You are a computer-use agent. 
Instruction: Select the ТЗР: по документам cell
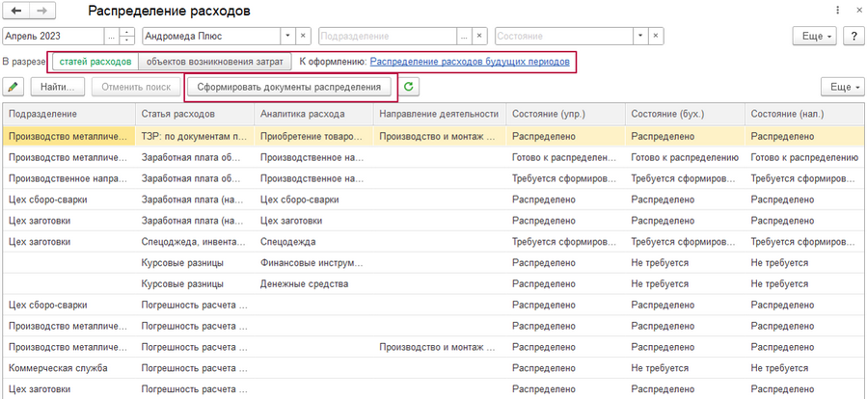click(x=195, y=136)
